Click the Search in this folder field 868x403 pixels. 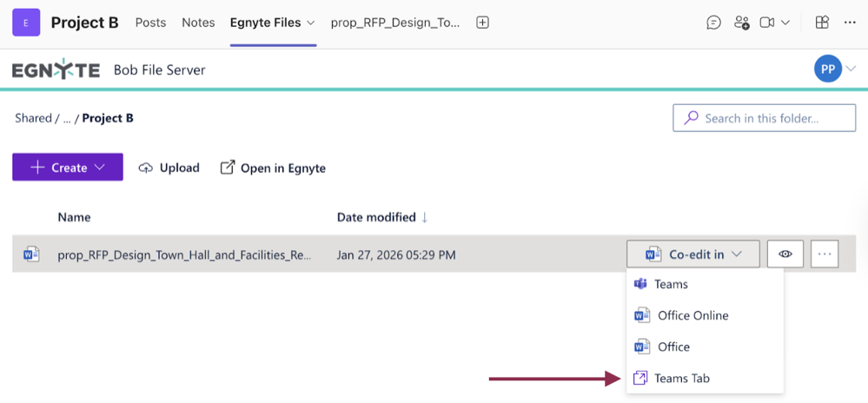tap(764, 118)
